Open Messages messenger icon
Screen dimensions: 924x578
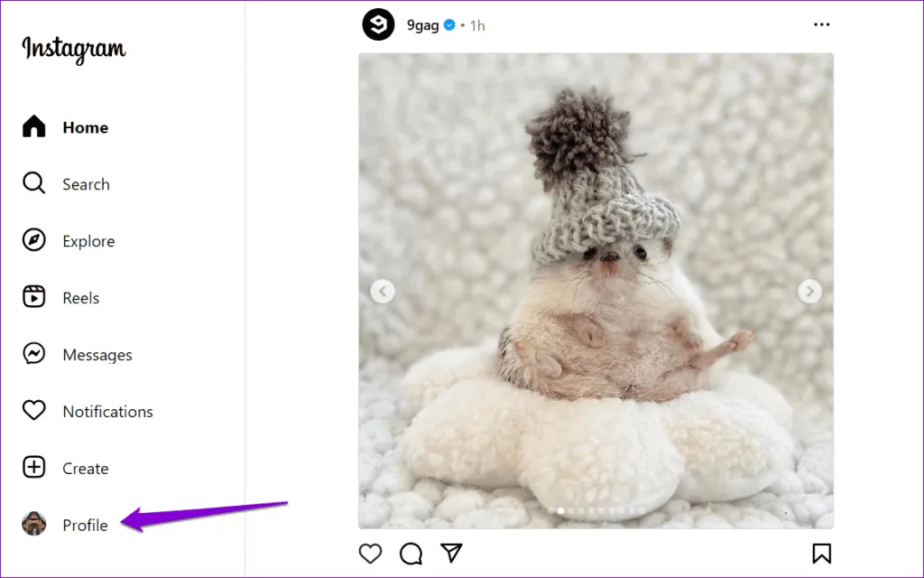pos(34,354)
